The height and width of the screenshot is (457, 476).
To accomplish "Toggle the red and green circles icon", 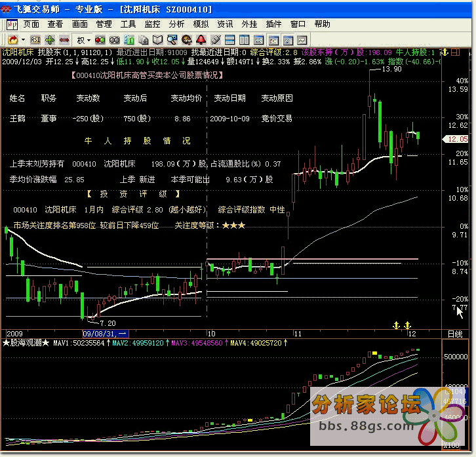I will click(100, 39).
